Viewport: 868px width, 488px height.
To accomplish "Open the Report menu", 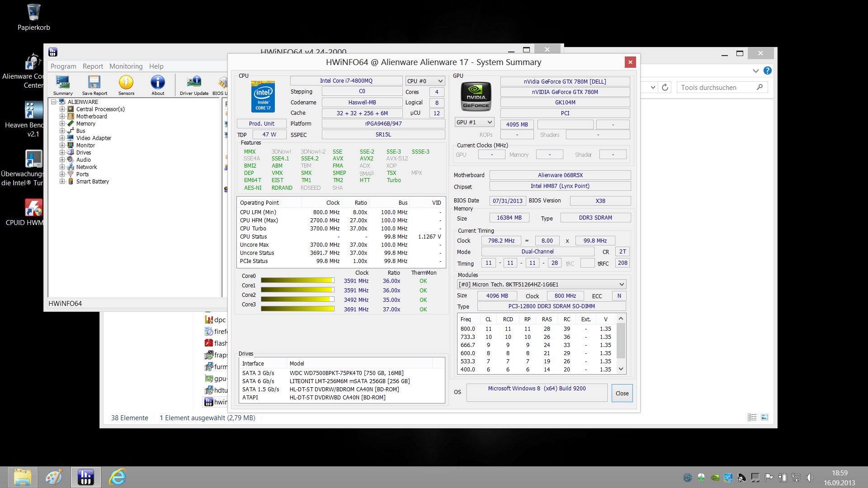I will coord(93,66).
